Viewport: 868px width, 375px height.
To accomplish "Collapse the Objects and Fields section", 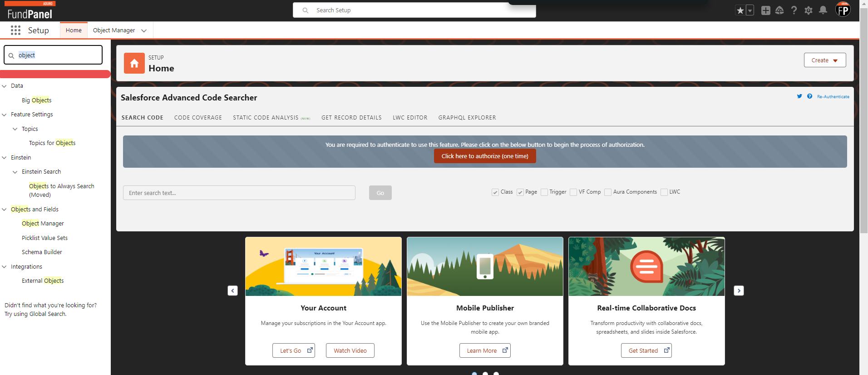I will [x=5, y=210].
